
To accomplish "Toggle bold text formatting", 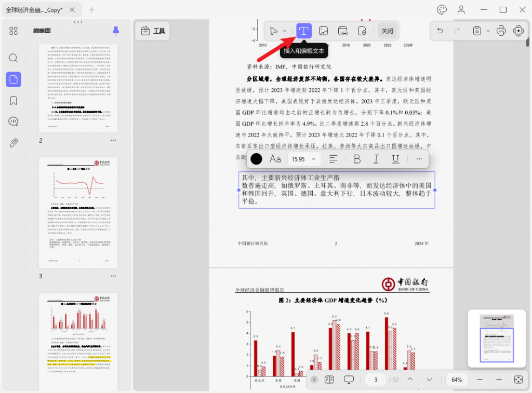I will tap(357, 159).
